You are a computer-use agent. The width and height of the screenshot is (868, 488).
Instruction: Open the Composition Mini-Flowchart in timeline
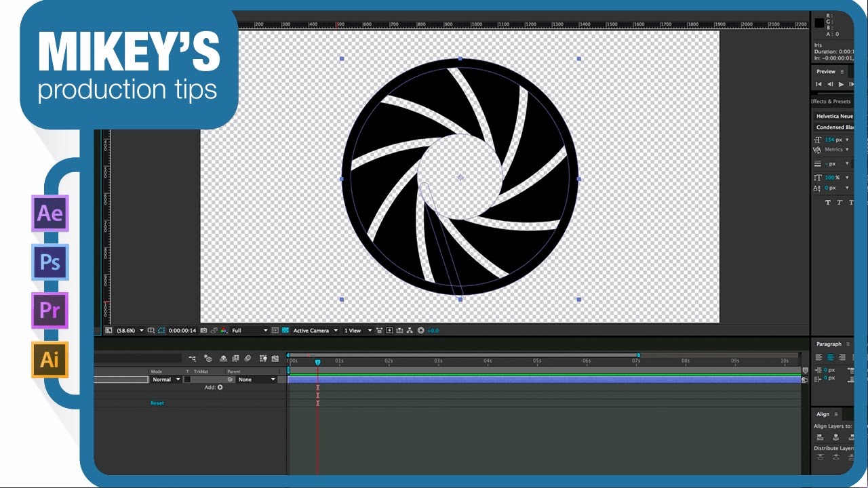[192, 359]
